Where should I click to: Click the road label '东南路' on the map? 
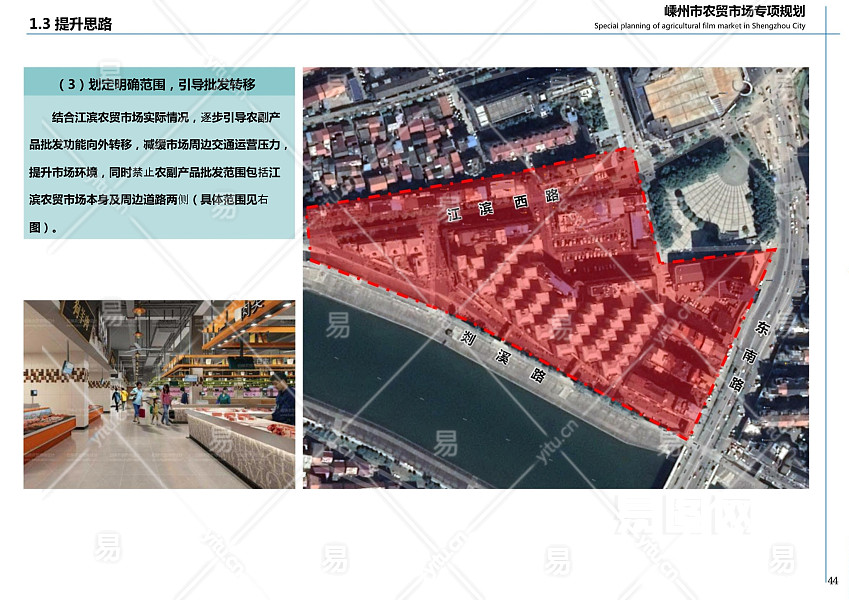749,355
